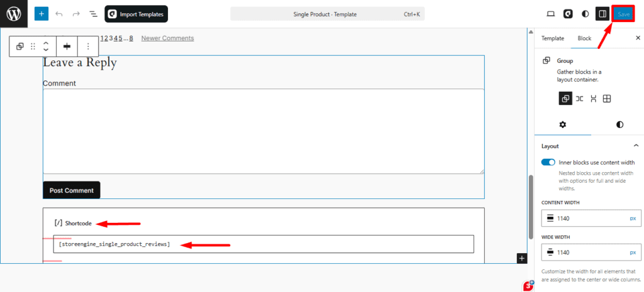
Task: Open the WordPress logo menu
Action: pyautogui.click(x=14, y=14)
